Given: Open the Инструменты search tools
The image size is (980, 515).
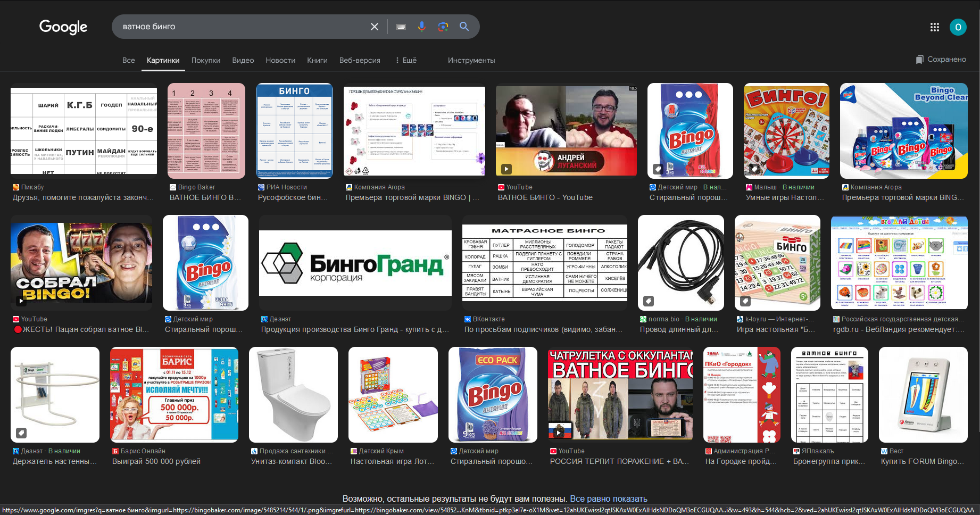Looking at the screenshot, I should [471, 60].
